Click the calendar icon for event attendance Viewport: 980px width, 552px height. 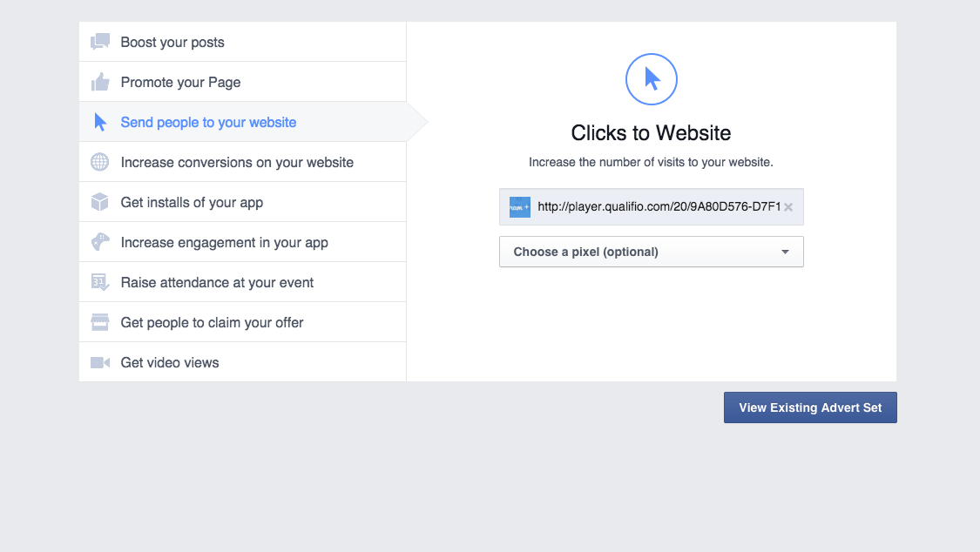click(x=100, y=282)
